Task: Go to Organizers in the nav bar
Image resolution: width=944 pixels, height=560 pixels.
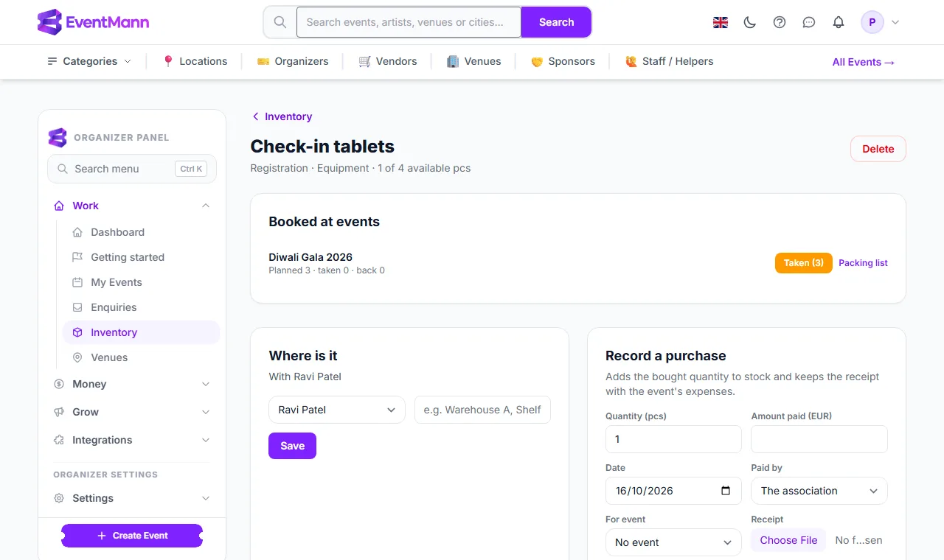Action: point(292,61)
